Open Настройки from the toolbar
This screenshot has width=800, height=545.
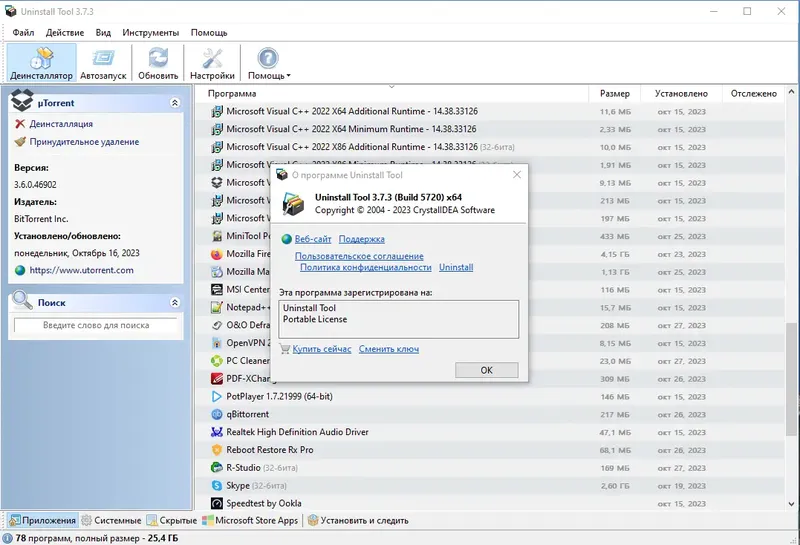coord(212,63)
